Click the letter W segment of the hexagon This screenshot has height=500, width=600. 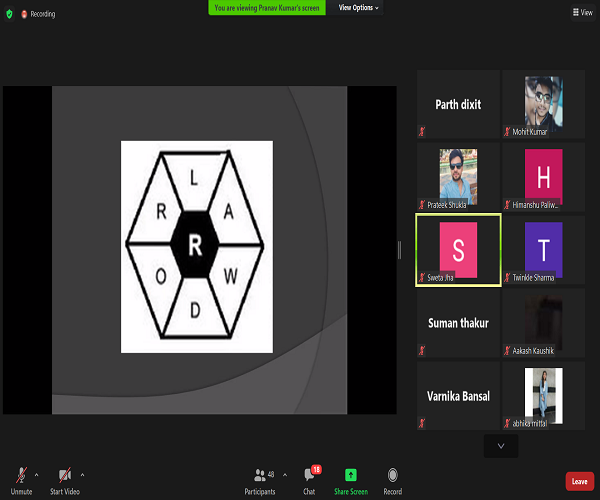[x=230, y=276]
